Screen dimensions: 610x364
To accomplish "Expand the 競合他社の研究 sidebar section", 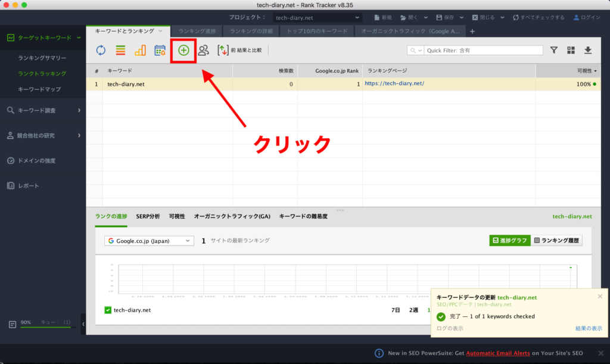I will coord(79,135).
